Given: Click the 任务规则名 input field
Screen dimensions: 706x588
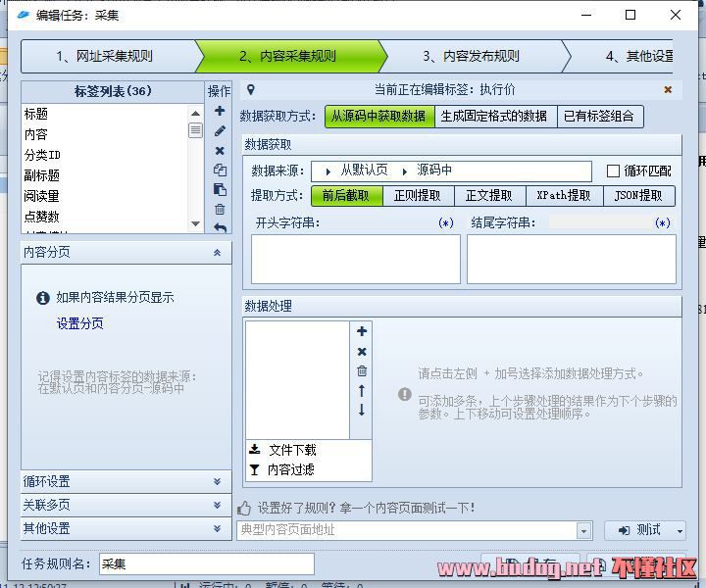Looking at the screenshot, I should (x=207, y=564).
